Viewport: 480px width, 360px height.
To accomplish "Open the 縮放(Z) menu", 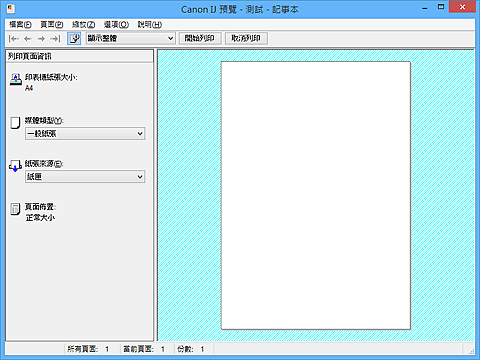I will (x=84, y=24).
